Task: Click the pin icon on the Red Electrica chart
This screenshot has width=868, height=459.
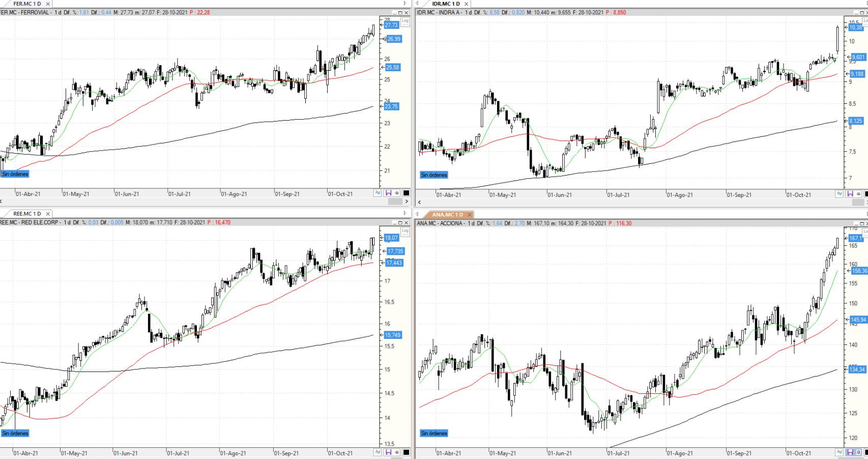Action: tap(397, 452)
